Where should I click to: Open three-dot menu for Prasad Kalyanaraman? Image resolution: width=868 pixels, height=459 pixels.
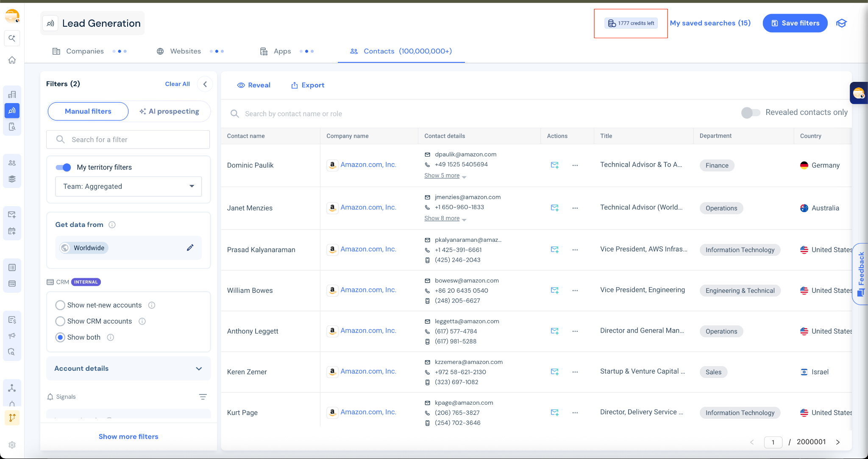click(575, 249)
